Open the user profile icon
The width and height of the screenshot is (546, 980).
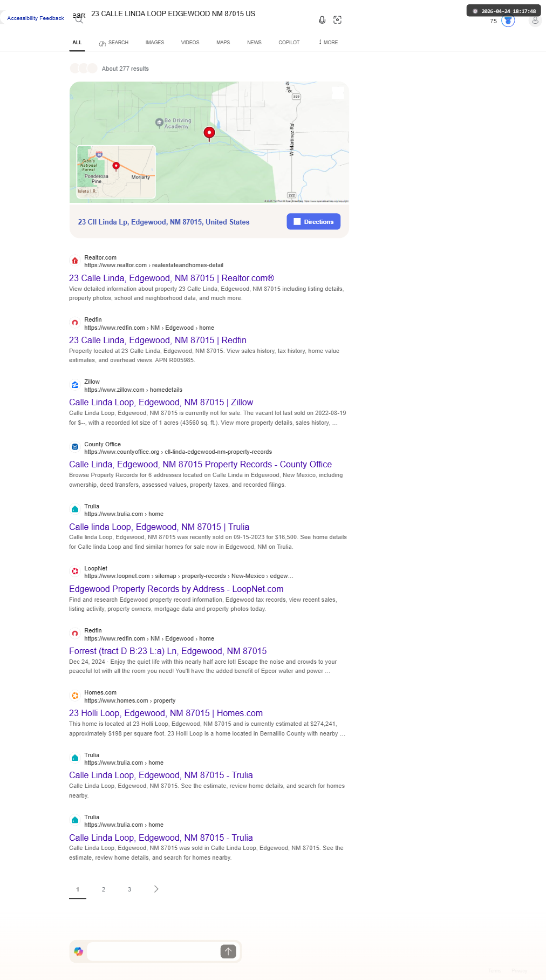pyautogui.click(x=535, y=20)
